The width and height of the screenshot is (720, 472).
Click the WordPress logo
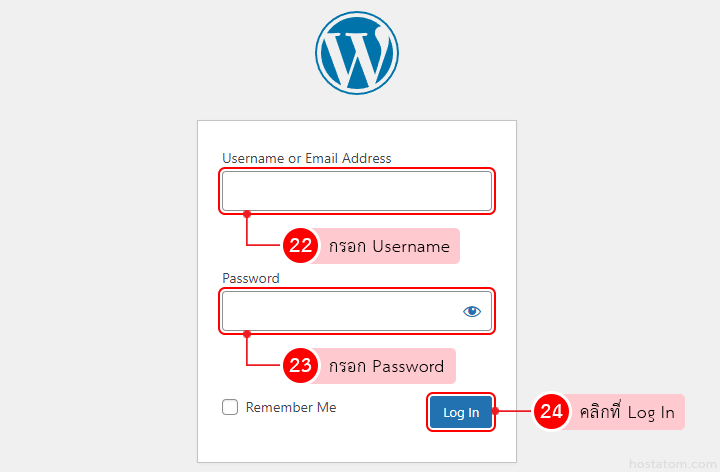point(357,53)
